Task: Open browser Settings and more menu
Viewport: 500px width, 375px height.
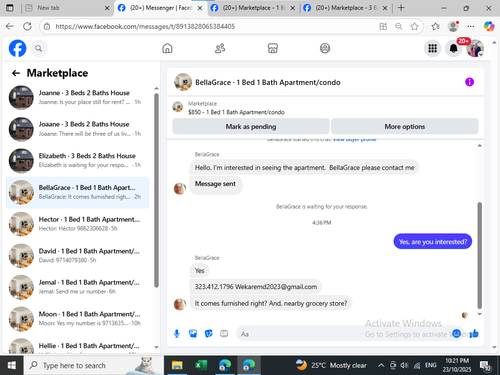Action: tap(471, 26)
